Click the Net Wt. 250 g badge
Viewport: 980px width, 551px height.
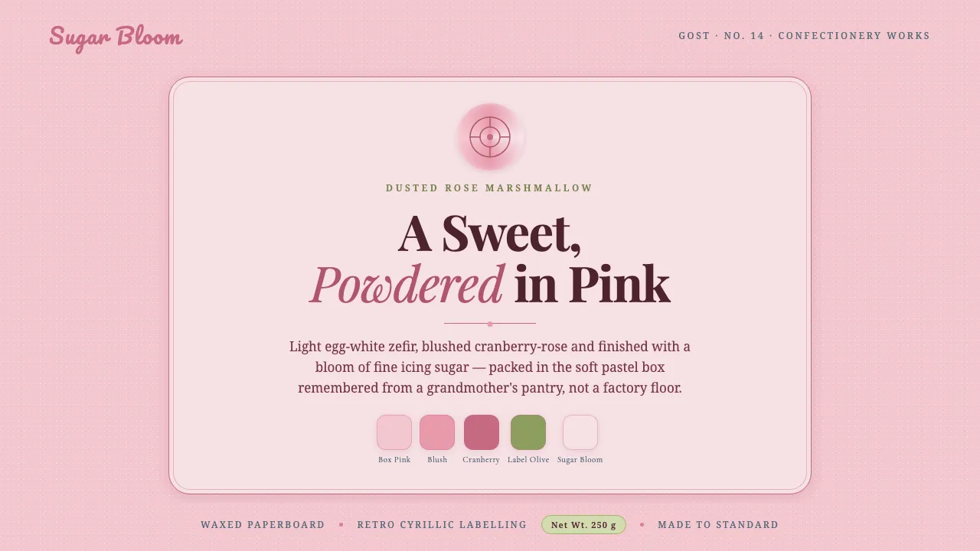pos(583,525)
